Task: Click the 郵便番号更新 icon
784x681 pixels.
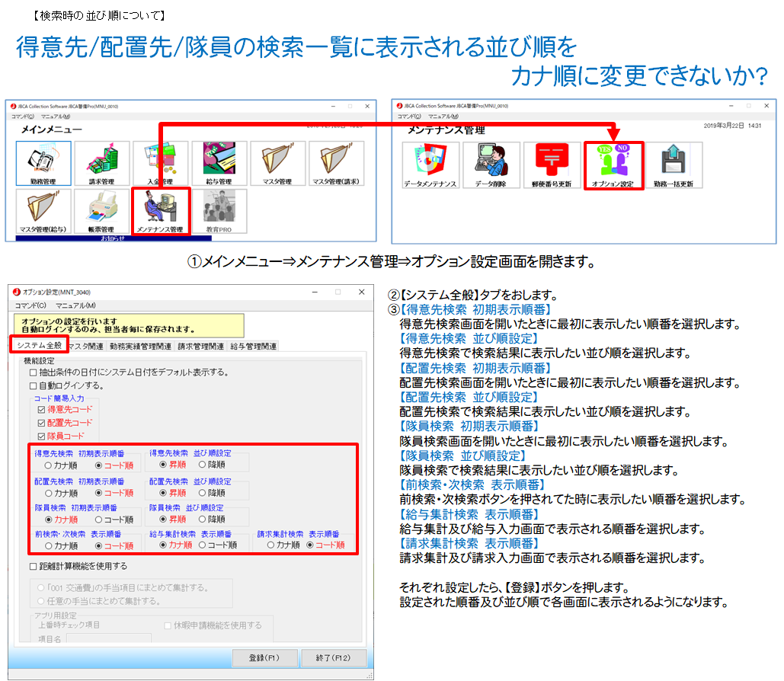Action: (552, 165)
